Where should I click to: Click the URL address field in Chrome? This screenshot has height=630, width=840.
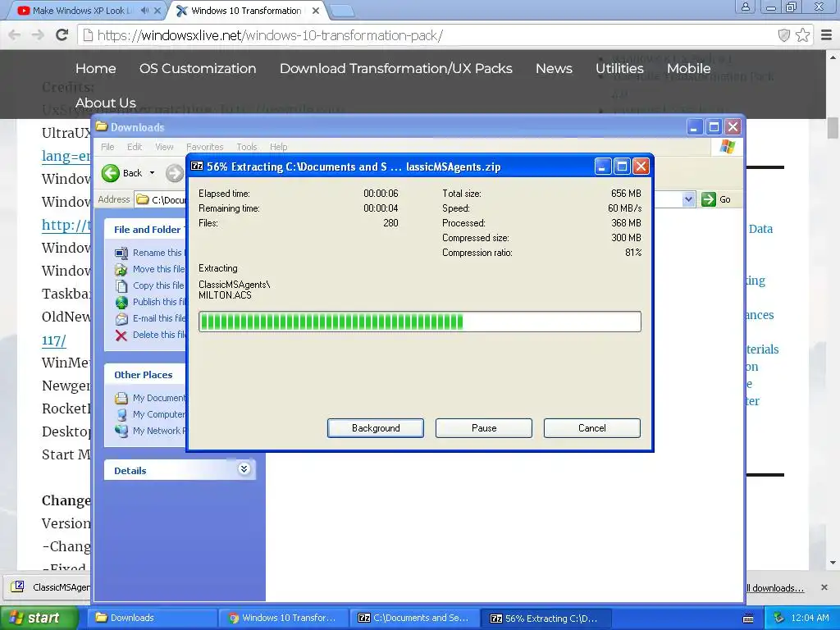pos(428,35)
